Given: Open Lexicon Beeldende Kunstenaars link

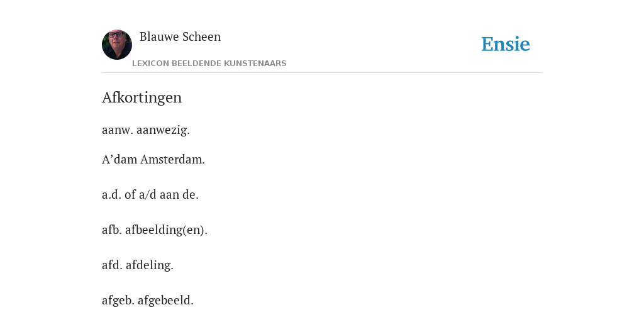Looking at the screenshot, I should click(x=209, y=64).
